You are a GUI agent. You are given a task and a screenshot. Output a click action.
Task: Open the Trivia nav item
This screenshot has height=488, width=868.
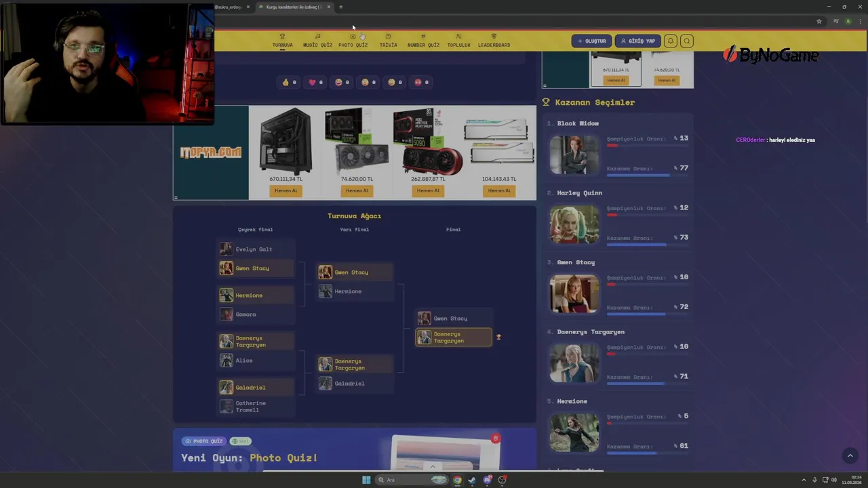pyautogui.click(x=388, y=41)
